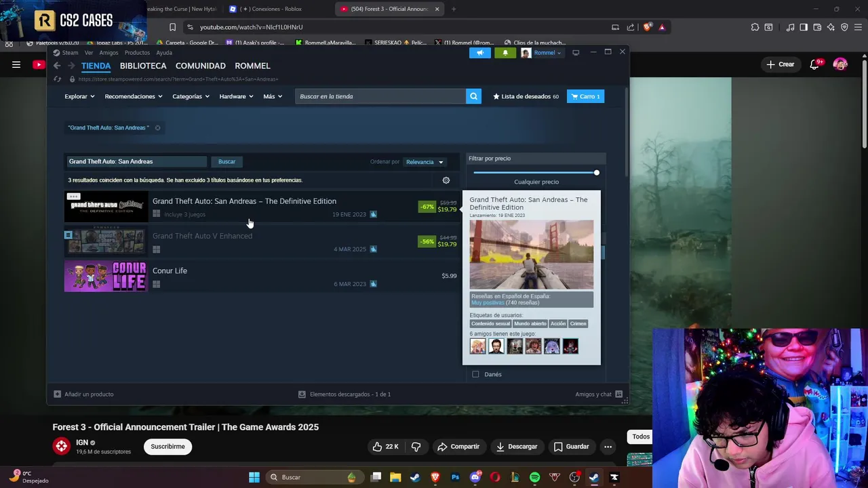This screenshot has width=868, height=488.
Task: Open Relevancia sort dropdown
Action: point(425,162)
